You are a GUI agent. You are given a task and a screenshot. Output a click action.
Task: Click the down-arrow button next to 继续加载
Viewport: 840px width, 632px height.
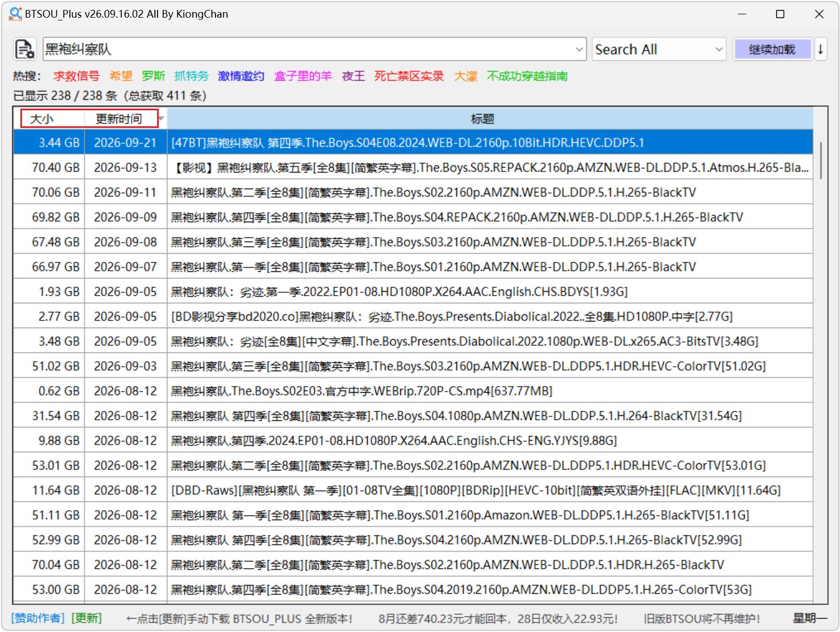pos(820,49)
